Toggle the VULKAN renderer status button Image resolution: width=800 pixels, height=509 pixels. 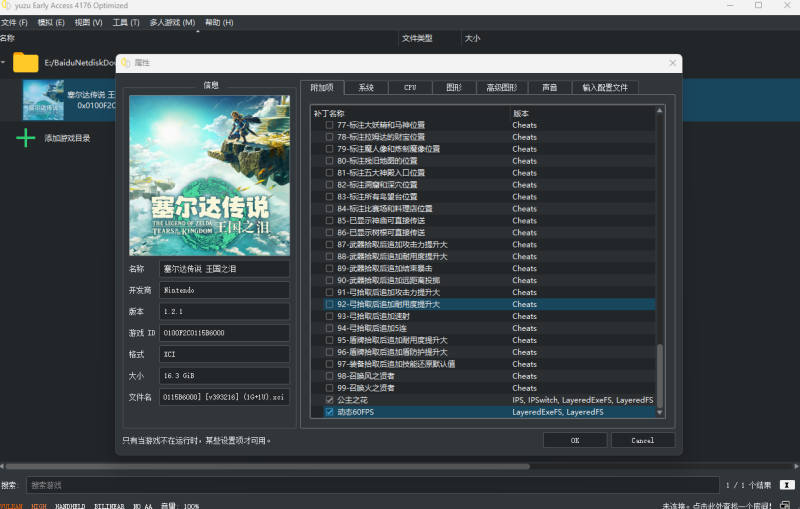11,506
